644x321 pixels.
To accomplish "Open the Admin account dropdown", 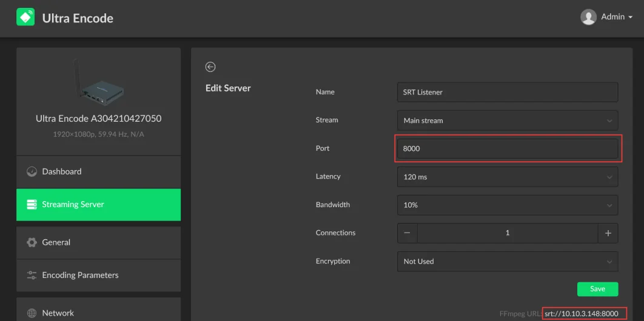I will pyautogui.click(x=616, y=17).
